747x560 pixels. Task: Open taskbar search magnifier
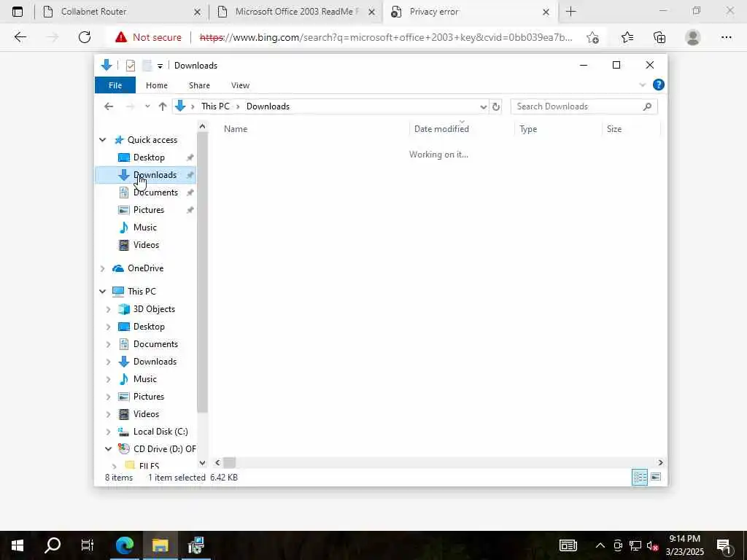pos(53,545)
